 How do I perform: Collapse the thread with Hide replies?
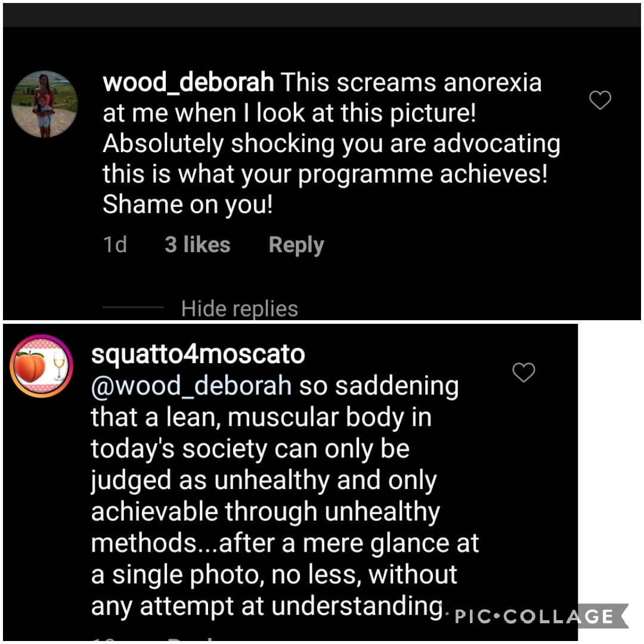[240, 308]
